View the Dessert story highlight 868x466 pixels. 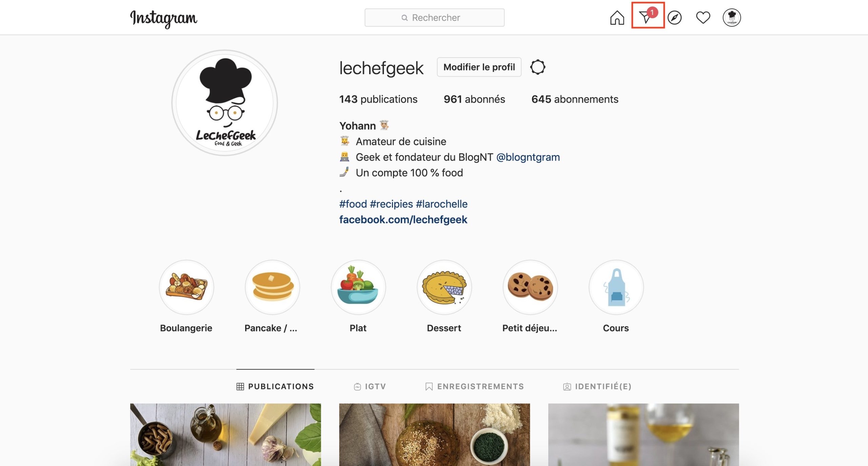444,287
